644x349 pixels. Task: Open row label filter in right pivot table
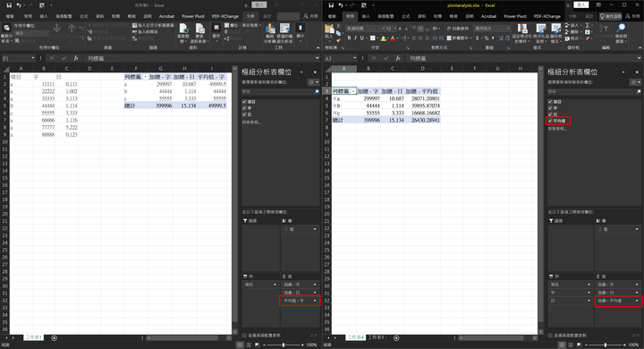pyautogui.click(x=353, y=91)
